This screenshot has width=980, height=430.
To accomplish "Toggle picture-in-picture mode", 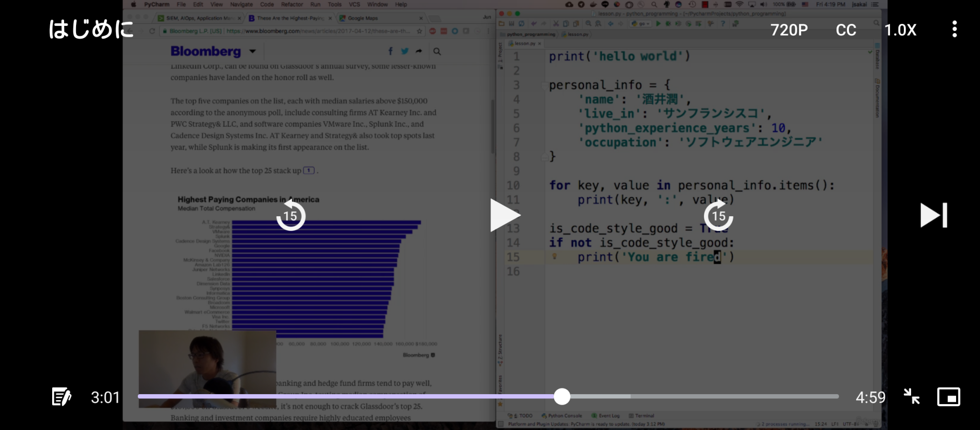I will pos(948,397).
